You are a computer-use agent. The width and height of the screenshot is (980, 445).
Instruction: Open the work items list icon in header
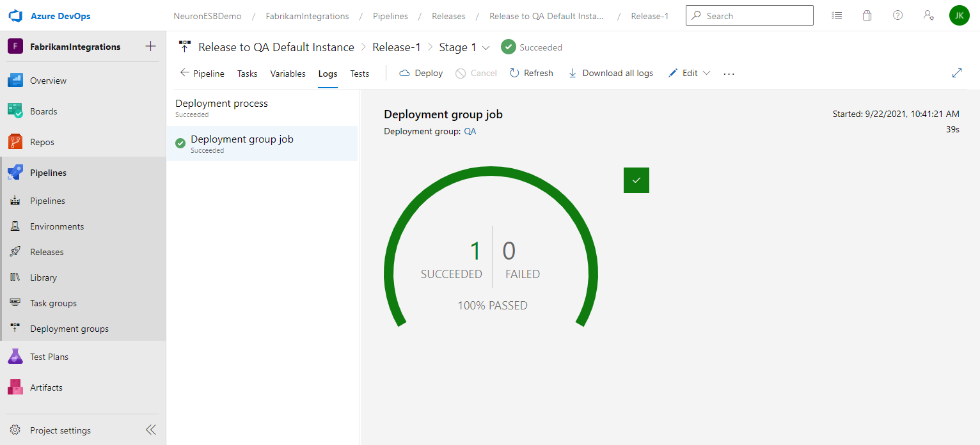click(837, 16)
